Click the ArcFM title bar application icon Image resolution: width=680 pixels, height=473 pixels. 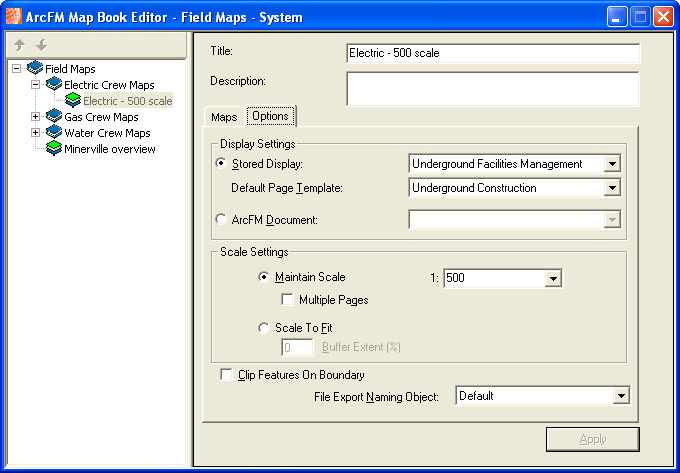pyautogui.click(x=13, y=16)
